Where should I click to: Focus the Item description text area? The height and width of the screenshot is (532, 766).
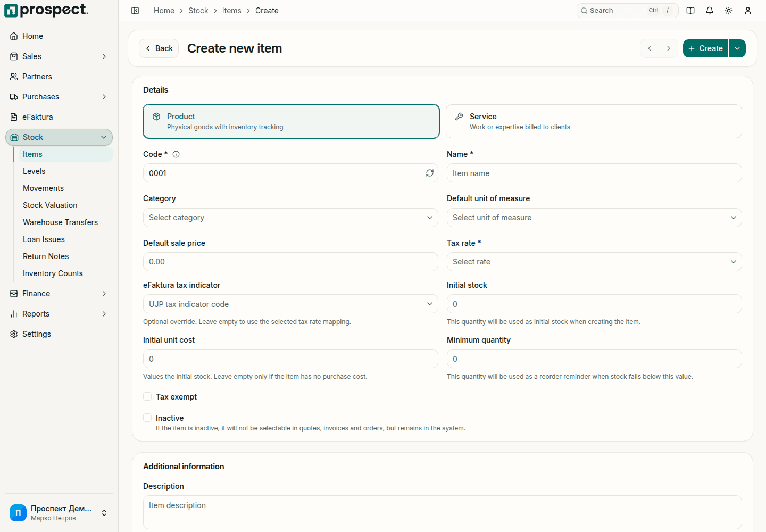point(443,512)
